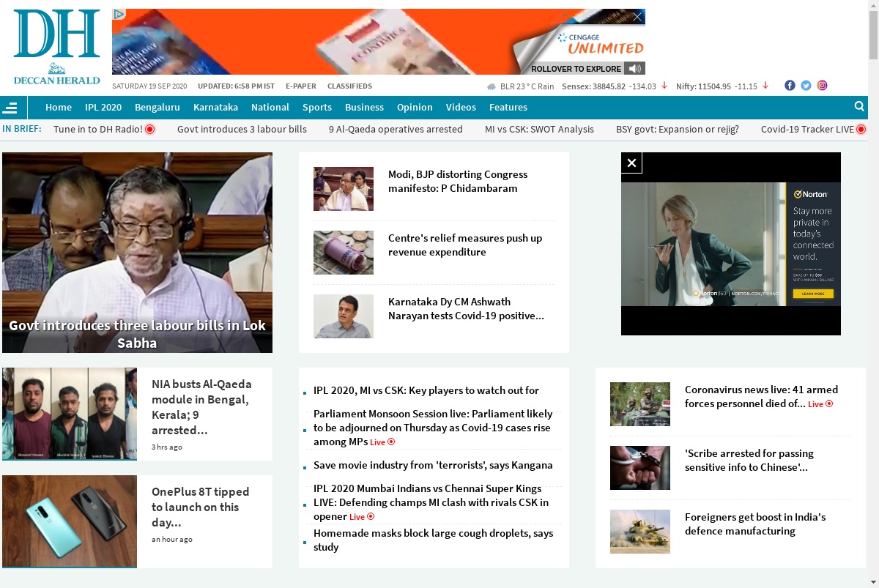Screen dimensions: 879x588
Task: Click the live icon beside DH Radio
Action: 149,130
